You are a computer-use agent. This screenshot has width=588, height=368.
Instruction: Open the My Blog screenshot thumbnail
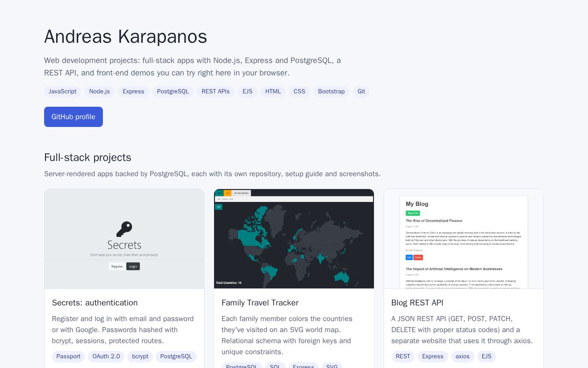tap(464, 239)
